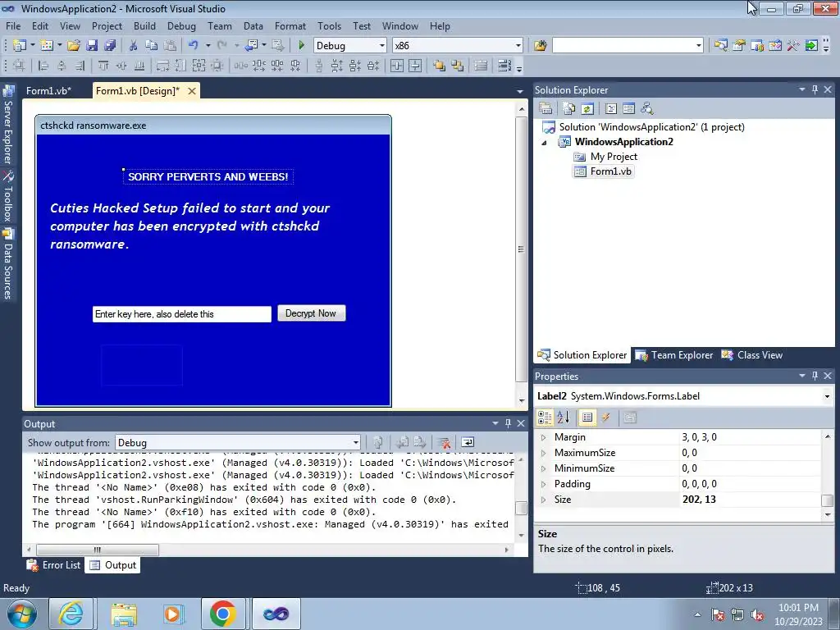The height and width of the screenshot is (630, 840).
Task: Click the designer vertical scrollbar thumb
Action: (521, 249)
